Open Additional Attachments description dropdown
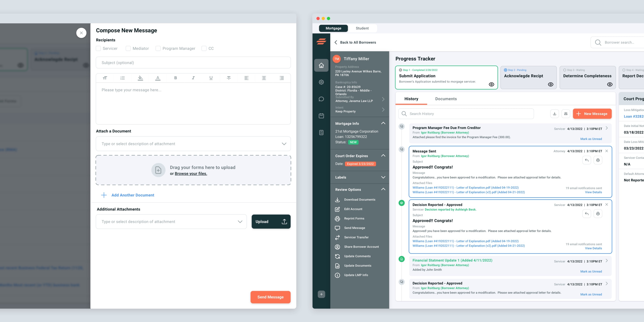 coord(171,222)
